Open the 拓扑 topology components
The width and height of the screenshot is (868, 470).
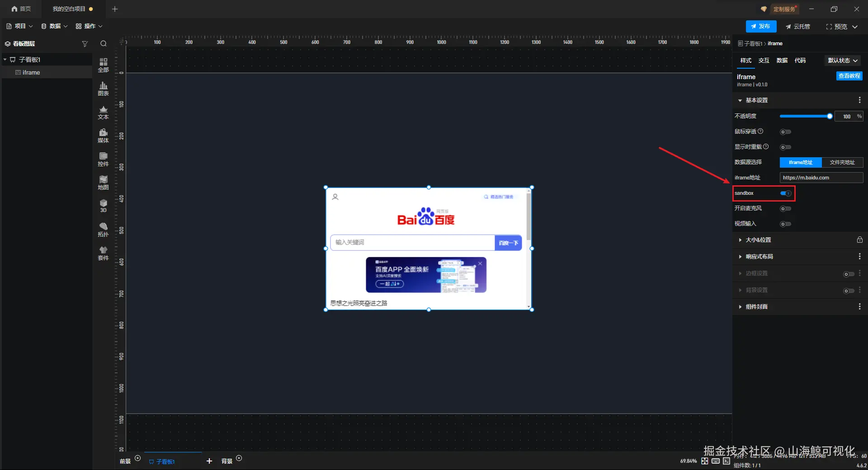[x=104, y=230]
